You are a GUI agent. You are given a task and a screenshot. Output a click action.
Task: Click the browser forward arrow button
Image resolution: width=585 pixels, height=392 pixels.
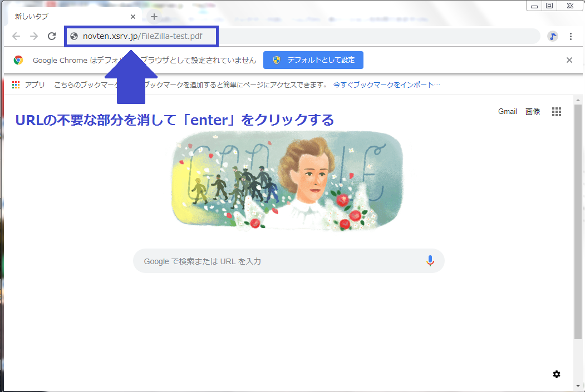[x=34, y=36]
